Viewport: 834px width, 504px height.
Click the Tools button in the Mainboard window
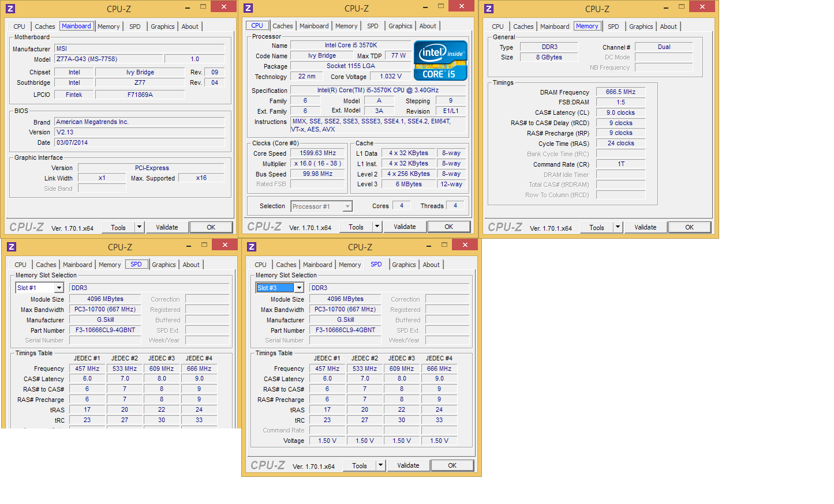click(118, 227)
